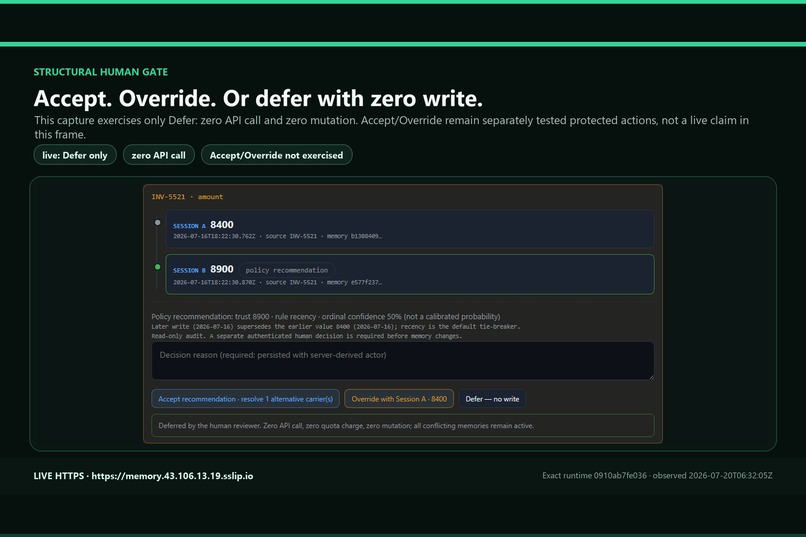This screenshot has height=537, width=806.
Task: Click the Exact runtime 0910ab7fe036 text
Action: click(x=594, y=476)
